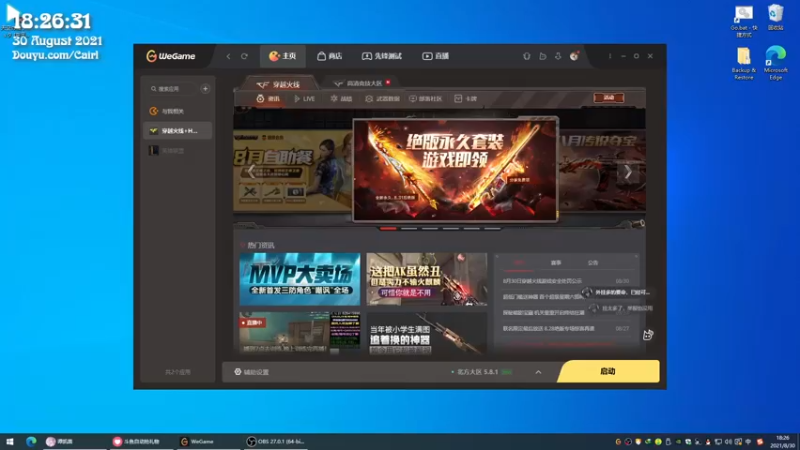Viewport: 800px width, 450px height.
Task: Open the 追着换的神器 news card
Action: (427, 333)
